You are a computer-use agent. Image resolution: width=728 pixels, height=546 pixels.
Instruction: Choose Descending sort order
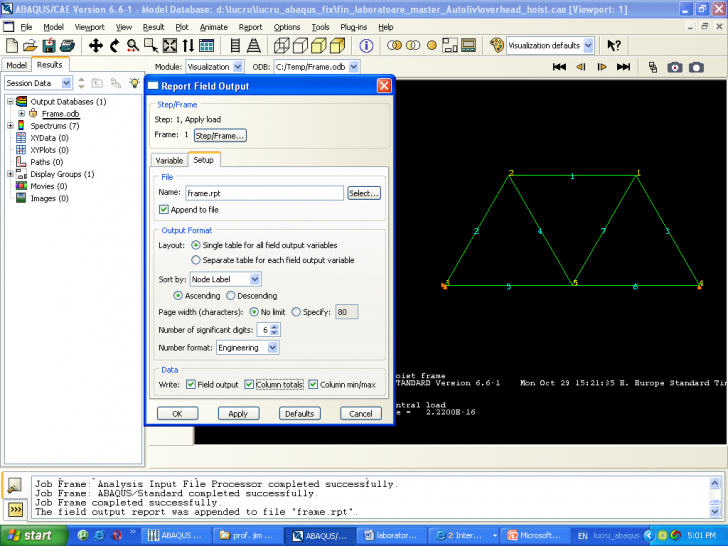point(231,296)
